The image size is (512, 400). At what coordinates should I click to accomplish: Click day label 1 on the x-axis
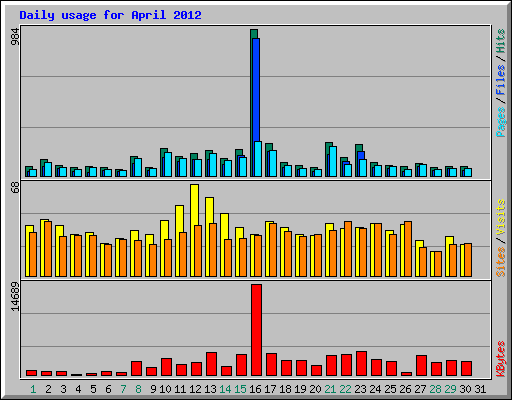[x=33, y=389]
